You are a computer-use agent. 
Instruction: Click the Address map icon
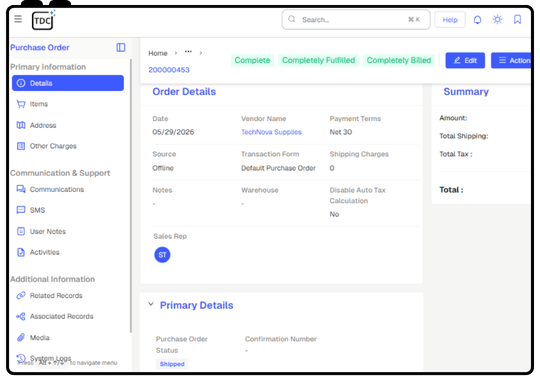tap(21, 125)
